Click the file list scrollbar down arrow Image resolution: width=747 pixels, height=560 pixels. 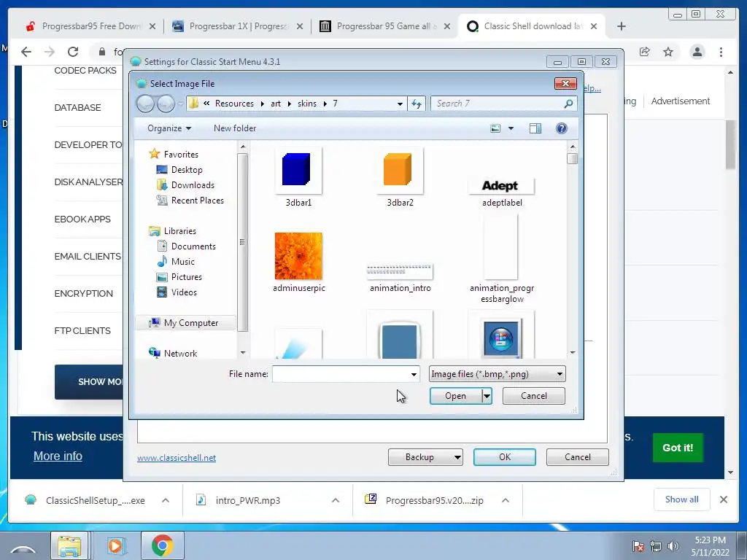click(x=572, y=353)
